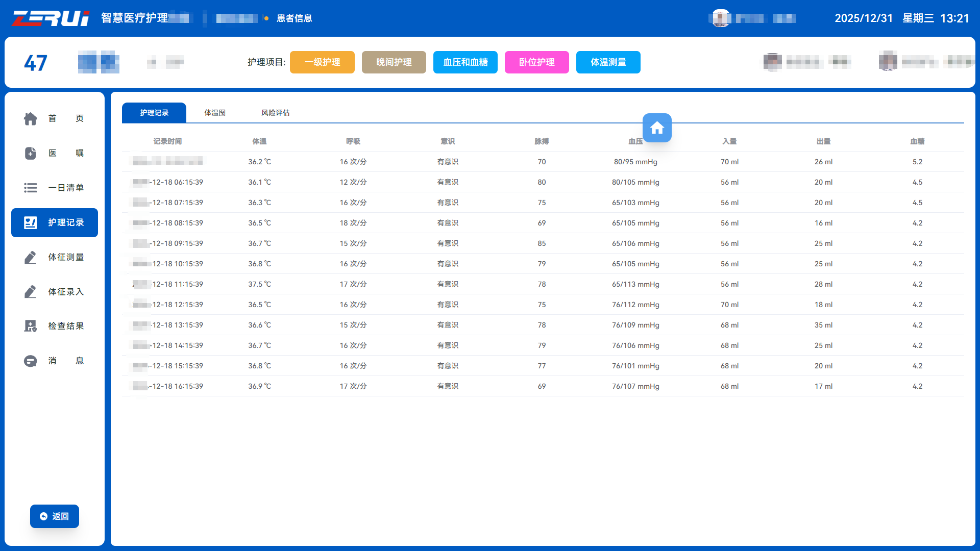This screenshot has height=551, width=980.
Task: Switch to the 体温图 tab
Action: [x=215, y=113]
